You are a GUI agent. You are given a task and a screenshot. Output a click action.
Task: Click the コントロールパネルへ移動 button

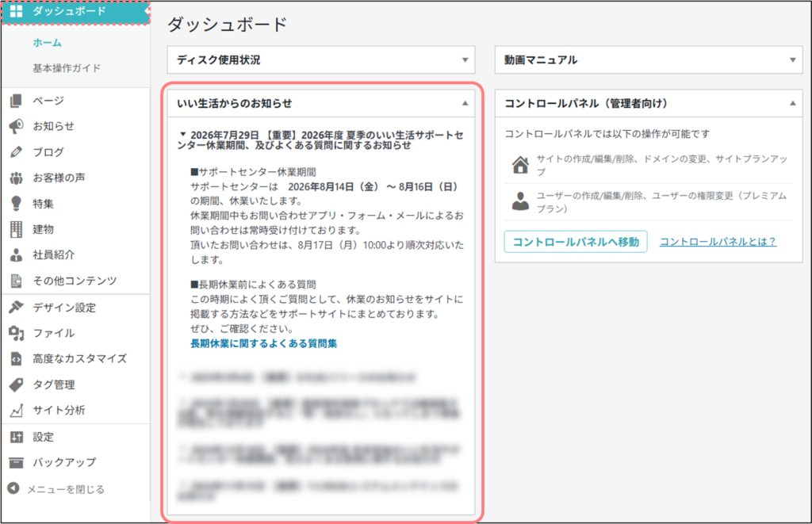tap(576, 242)
